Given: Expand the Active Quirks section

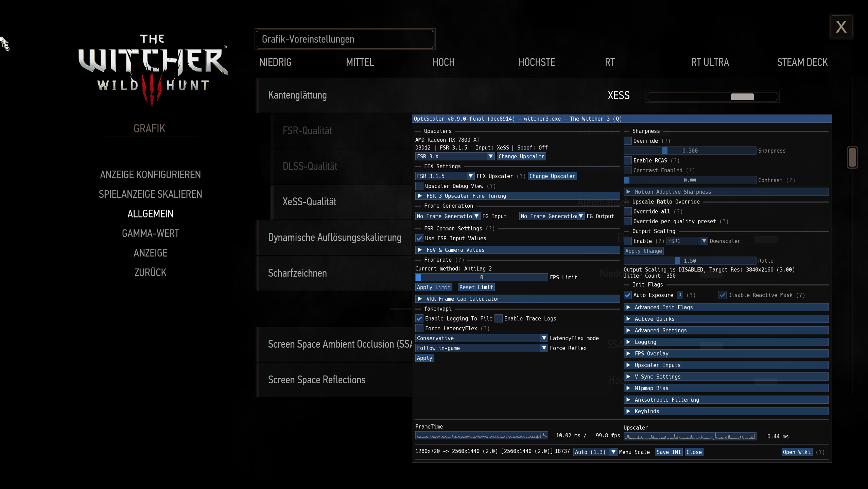Looking at the screenshot, I should (726, 319).
